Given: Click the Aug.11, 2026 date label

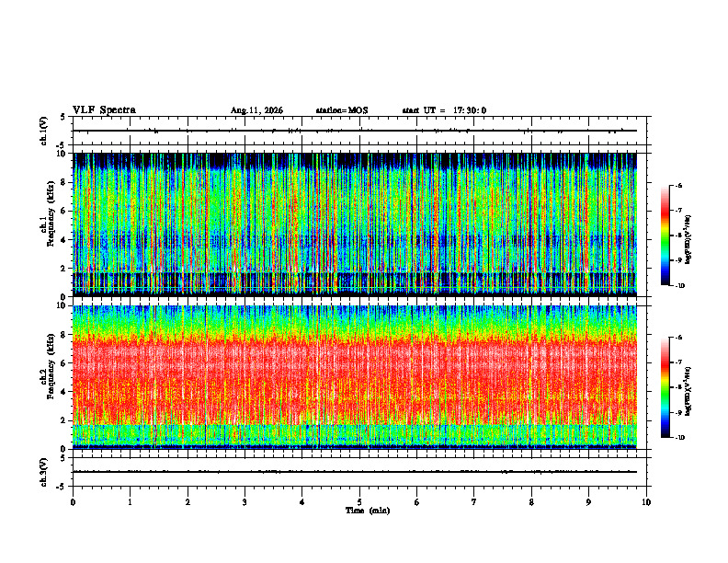Looking at the screenshot, I should coord(256,110).
